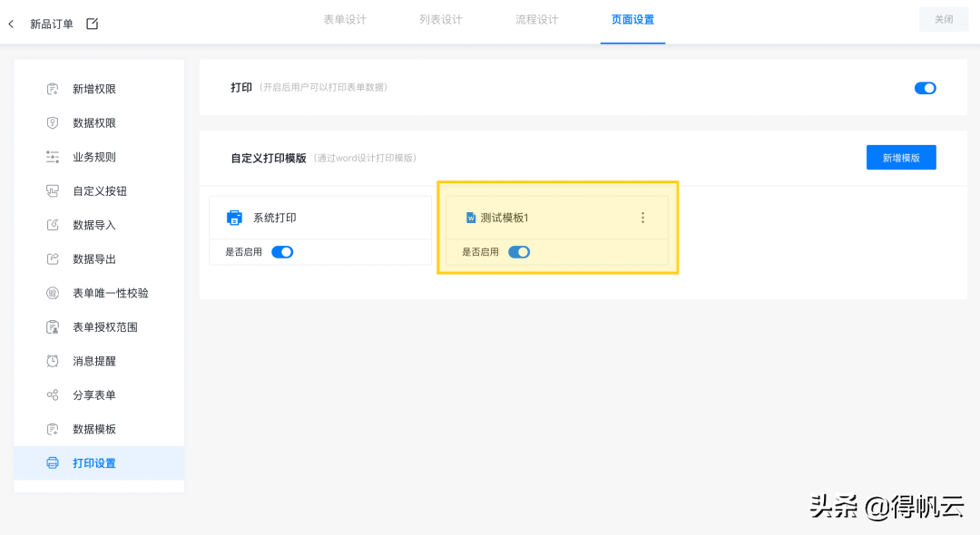Click the Word file icon of 测试模板1
The width and height of the screenshot is (980, 535).
[471, 218]
